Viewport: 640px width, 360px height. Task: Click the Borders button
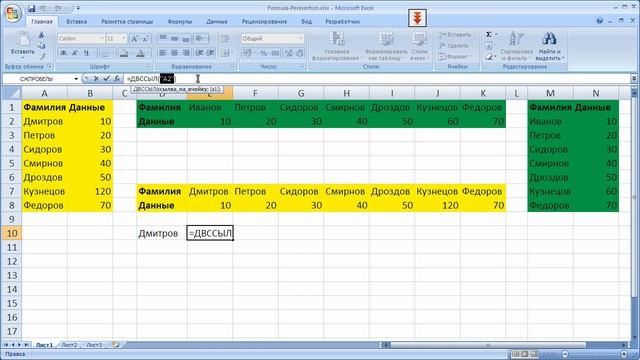tap(106, 53)
